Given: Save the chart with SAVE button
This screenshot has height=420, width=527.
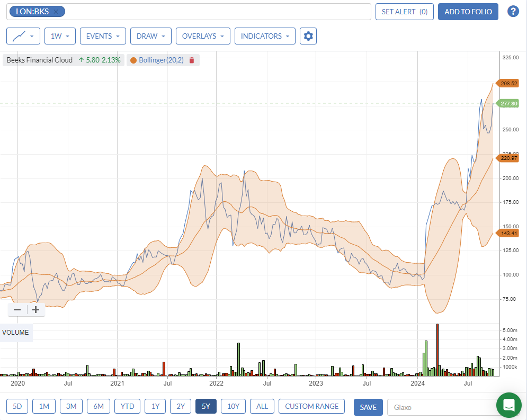Looking at the screenshot, I should coord(368,407).
